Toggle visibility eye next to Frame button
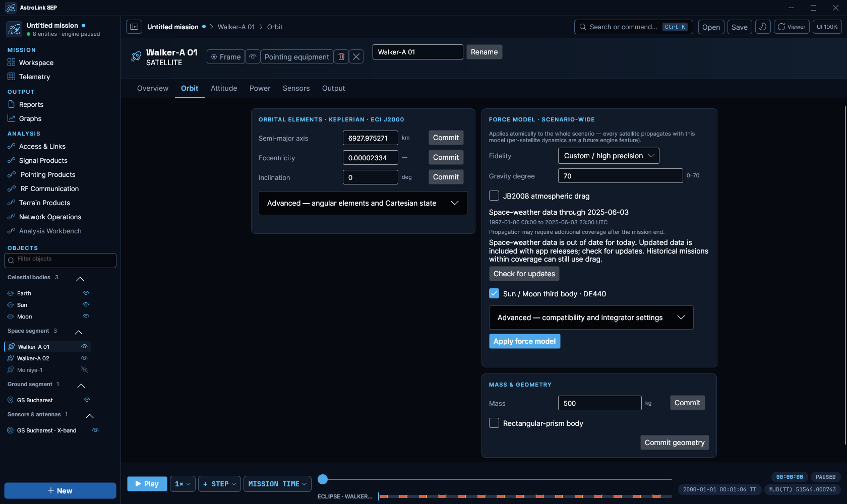847x504 pixels. pos(253,57)
